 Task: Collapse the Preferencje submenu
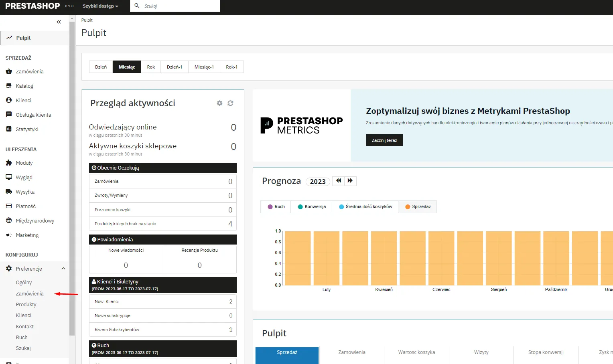(63, 269)
